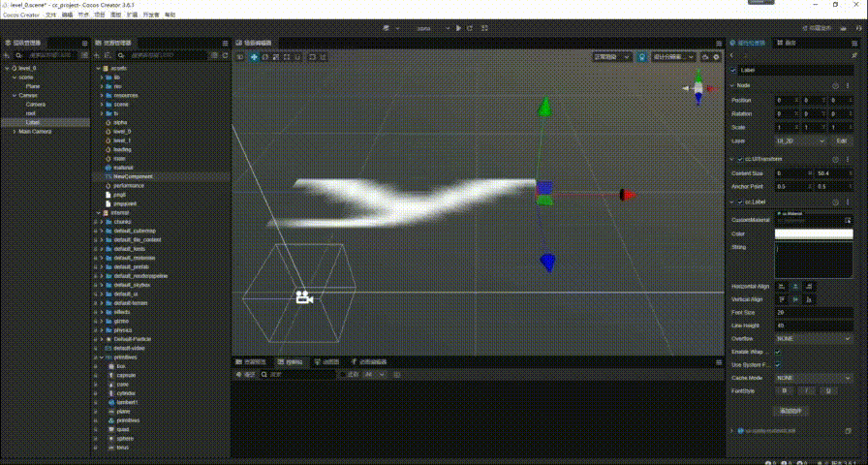This screenshot has width=868, height=465.
Task: Click the camera gizmo in the scene viewport
Action: [x=304, y=297]
